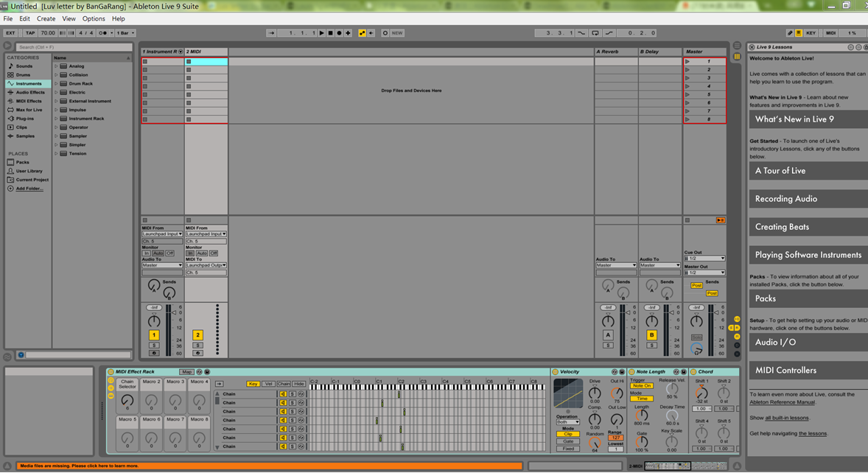Open quantization 1 Bar dropdown

[x=125, y=33]
